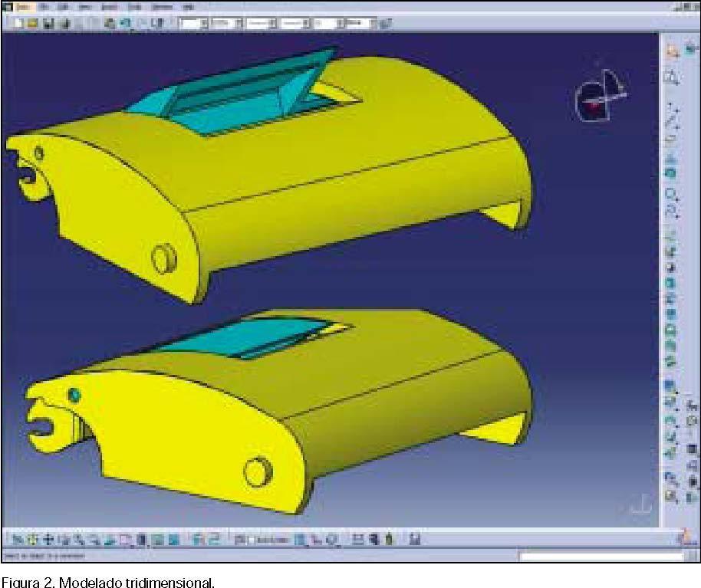Click the topmost icon in right toolbar
The image size is (701, 588).
tap(672, 51)
